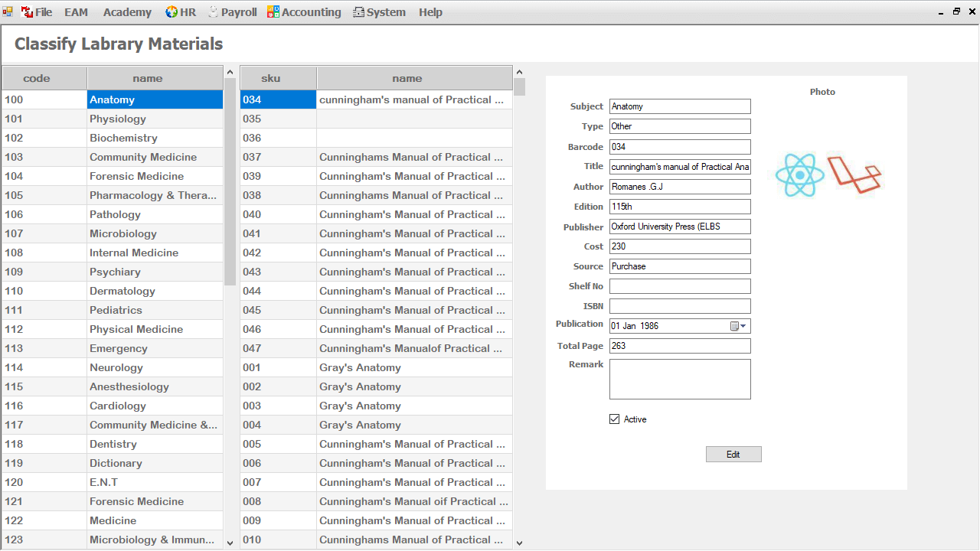980x551 pixels.
Task: Select Pathology subject row
Action: pos(113,214)
